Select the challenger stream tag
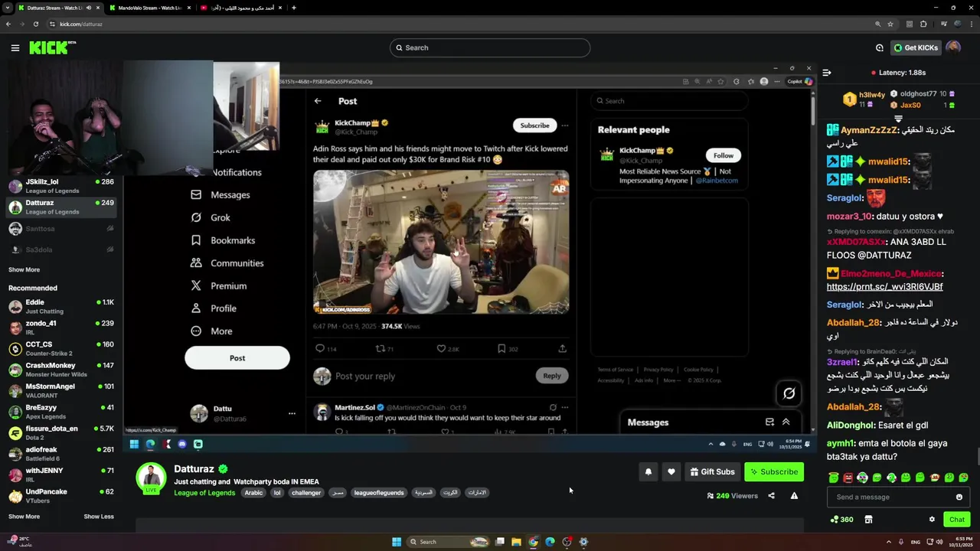 [x=306, y=493]
